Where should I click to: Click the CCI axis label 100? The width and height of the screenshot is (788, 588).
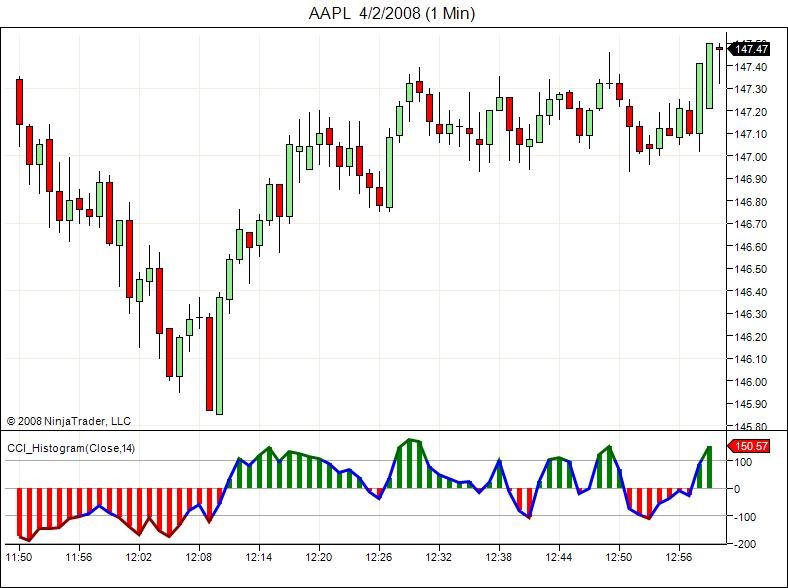[743, 462]
